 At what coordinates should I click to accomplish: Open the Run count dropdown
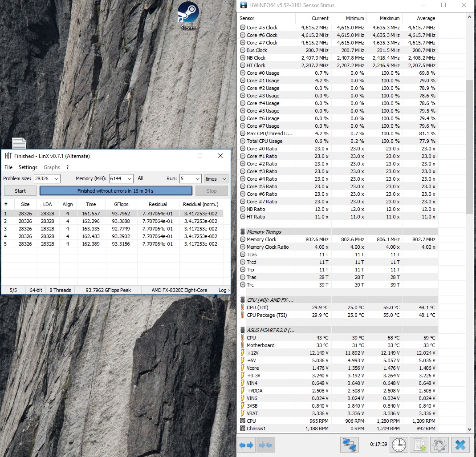(198, 178)
